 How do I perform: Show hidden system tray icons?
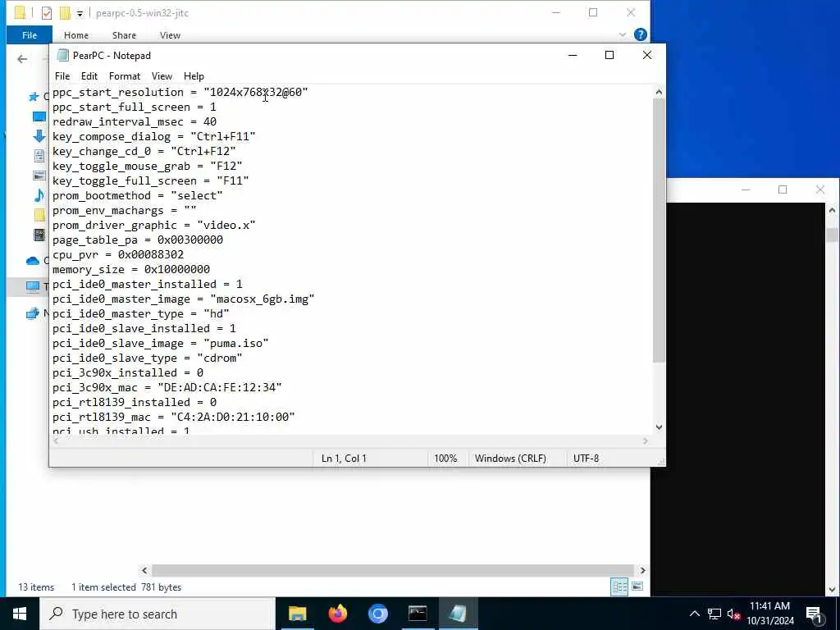click(694, 614)
